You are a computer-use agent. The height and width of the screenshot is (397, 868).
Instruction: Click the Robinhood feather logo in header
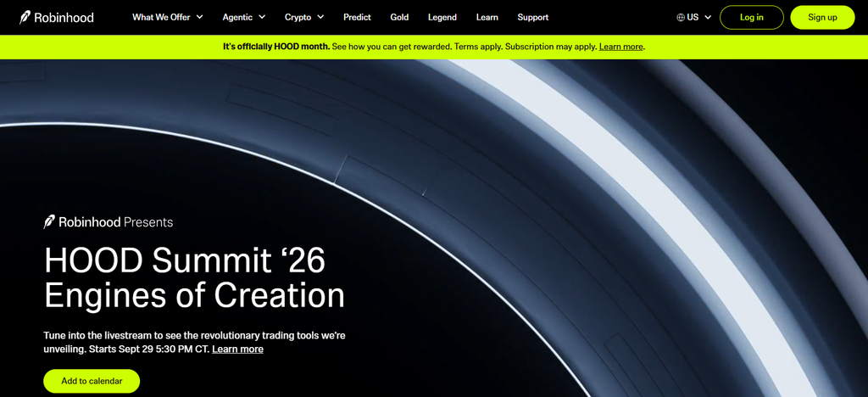tap(25, 17)
